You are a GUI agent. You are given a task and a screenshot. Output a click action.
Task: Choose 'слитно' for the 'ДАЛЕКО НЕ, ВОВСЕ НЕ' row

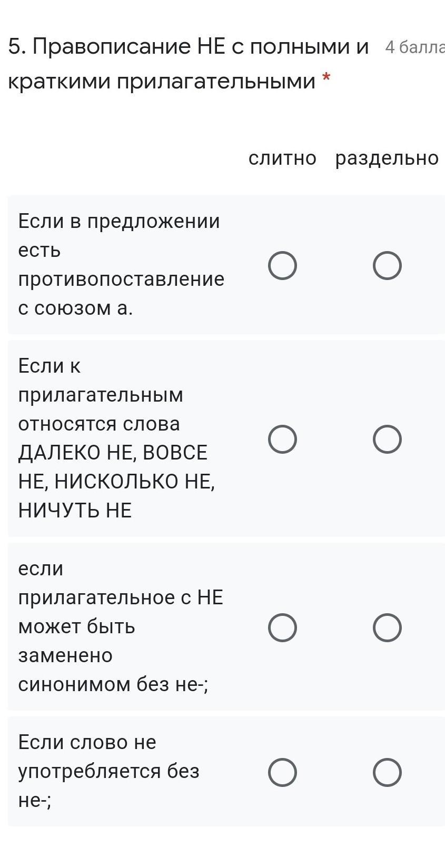point(282,439)
